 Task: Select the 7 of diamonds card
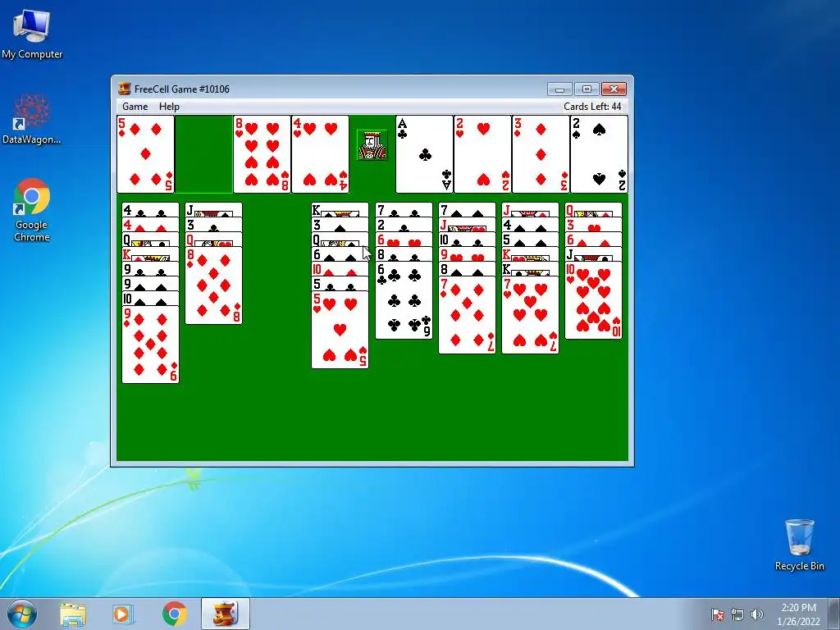pyautogui.click(x=467, y=315)
